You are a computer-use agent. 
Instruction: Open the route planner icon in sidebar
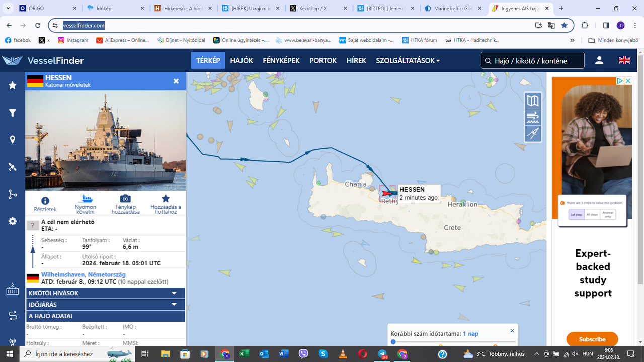point(13,316)
